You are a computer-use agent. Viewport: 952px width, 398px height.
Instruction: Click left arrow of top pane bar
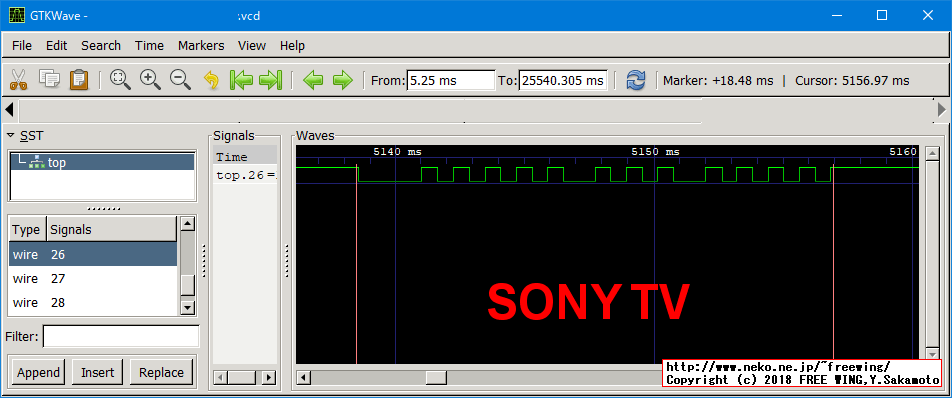[x=9, y=110]
